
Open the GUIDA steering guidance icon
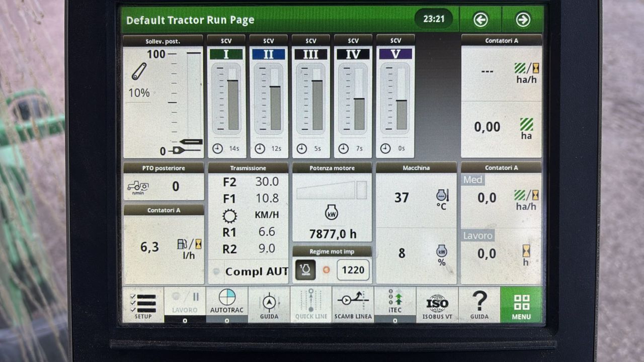click(269, 304)
